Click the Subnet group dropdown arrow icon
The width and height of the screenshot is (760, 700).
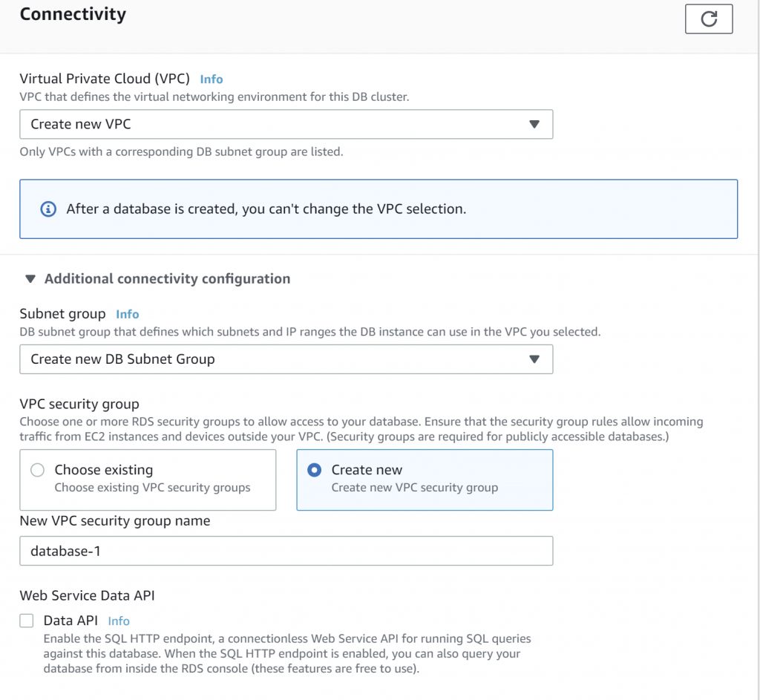click(x=534, y=359)
